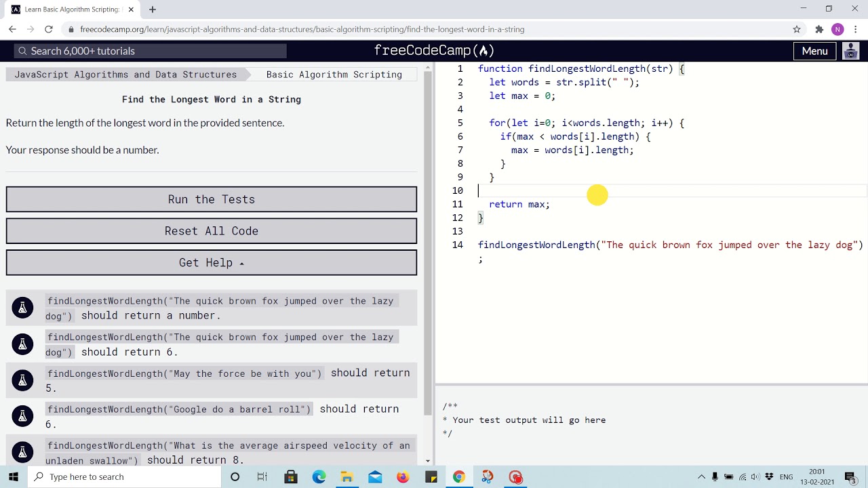Image resolution: width=868 pixels, height=488 pixels.
Task: Open Wi-Fi network tray icon
Action: click(x=743, y=477)
